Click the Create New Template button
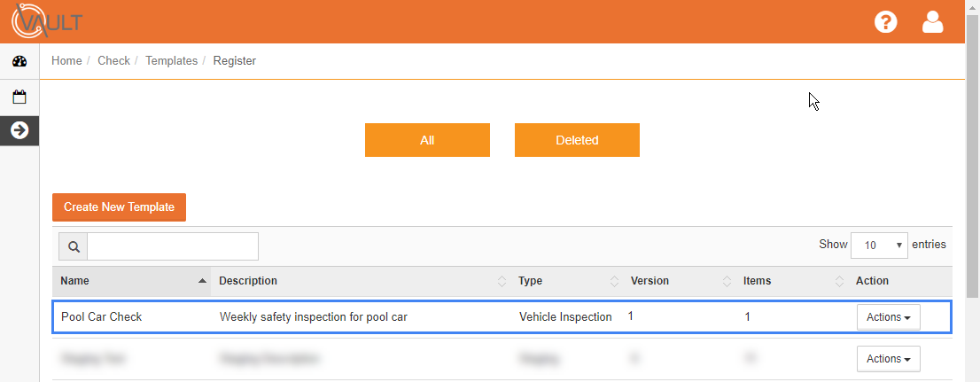This screenshot has width=980, height=382. click(x=120, y=207)
